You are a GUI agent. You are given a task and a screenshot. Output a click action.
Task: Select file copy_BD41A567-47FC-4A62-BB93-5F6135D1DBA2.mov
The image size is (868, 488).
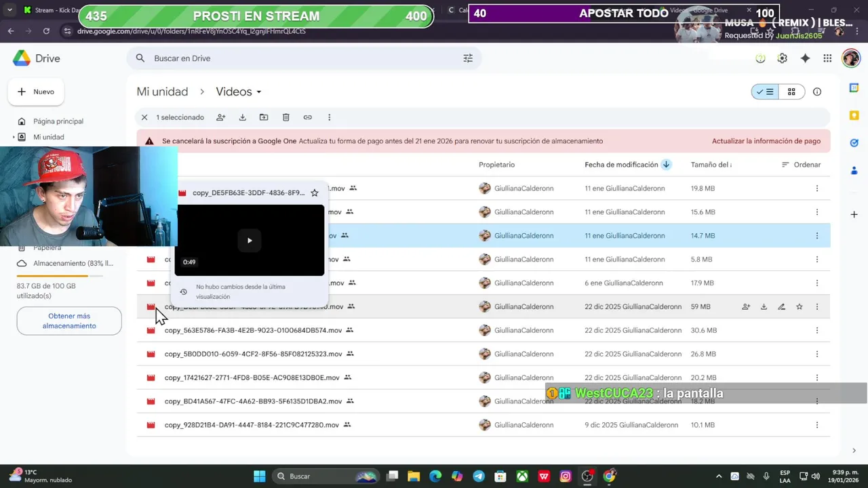coord(253,401)
